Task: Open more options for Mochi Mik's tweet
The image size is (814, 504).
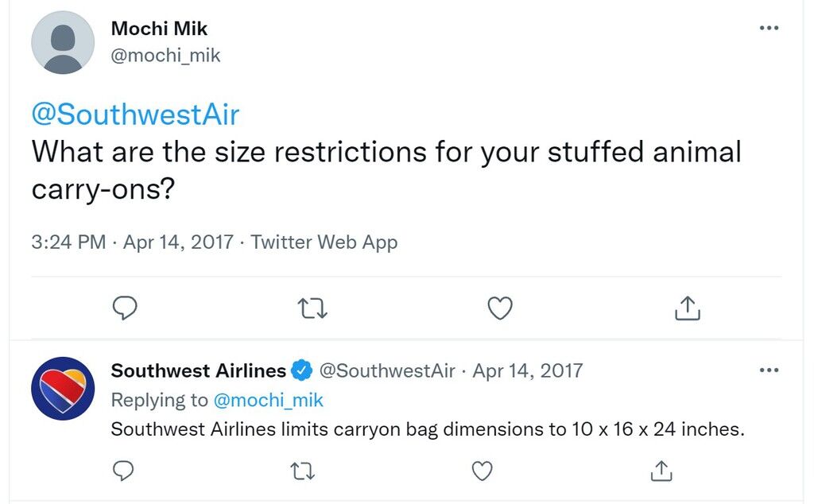Action: click(x=769, y=28)
